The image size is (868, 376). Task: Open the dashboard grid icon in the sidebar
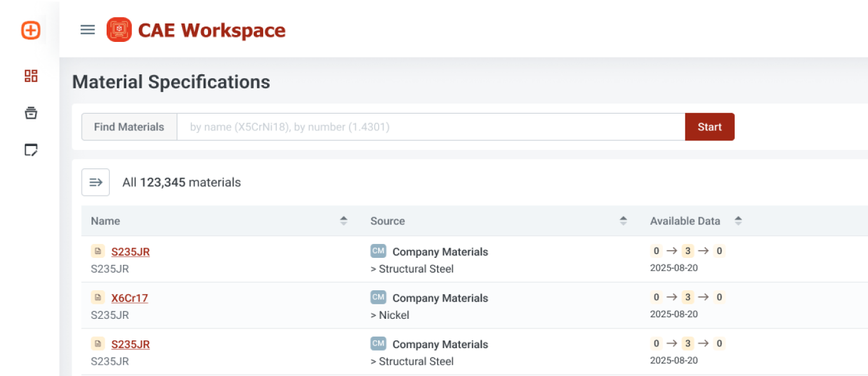pyautogui.click(x=30, y=76)
